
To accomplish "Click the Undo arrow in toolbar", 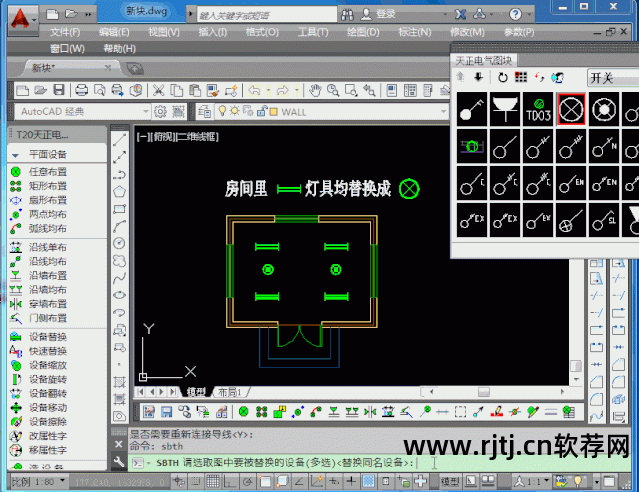I will point(254,90).
